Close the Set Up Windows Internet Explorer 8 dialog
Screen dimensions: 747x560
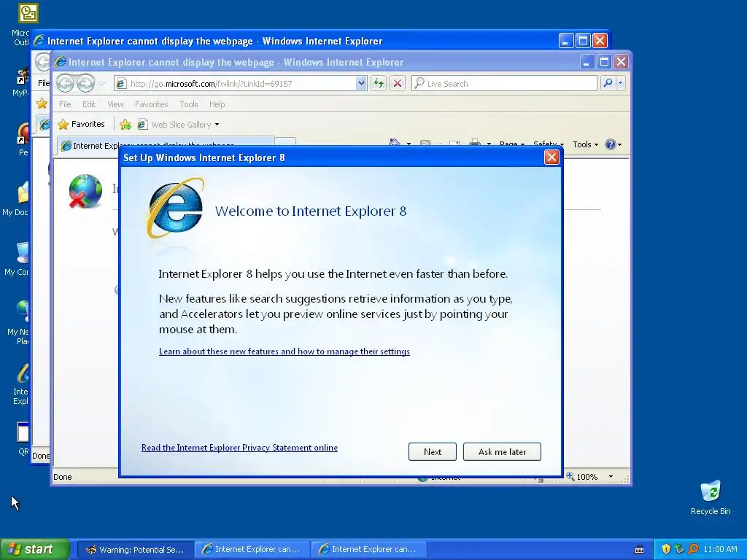[x=551, y=157]
